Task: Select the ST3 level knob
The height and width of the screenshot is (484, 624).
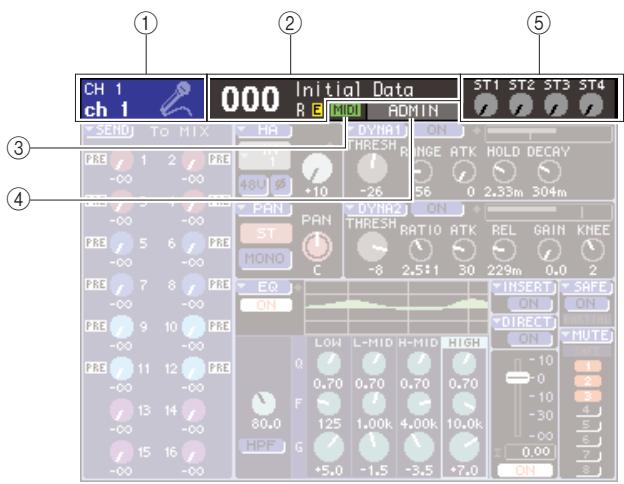Action: 556,105
